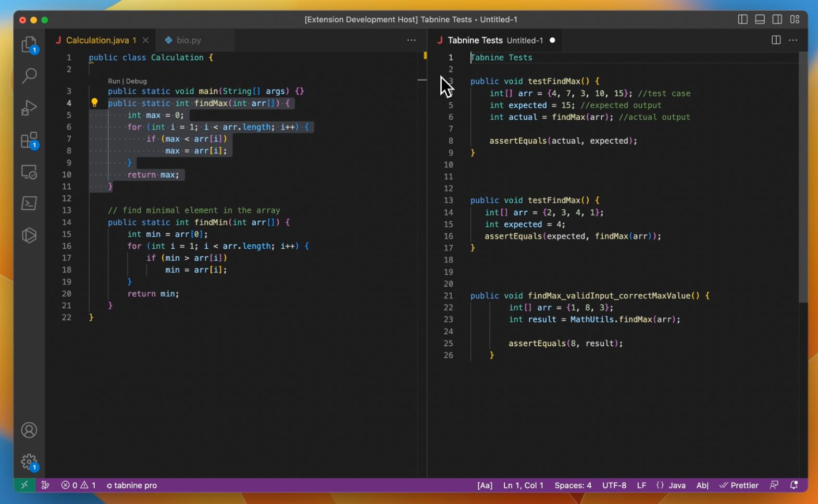The width and height of the screenshot is (818, 504).
Task: Click 'Tabnine Tests' text on line 1 of right editor
Action: [501, 57]
